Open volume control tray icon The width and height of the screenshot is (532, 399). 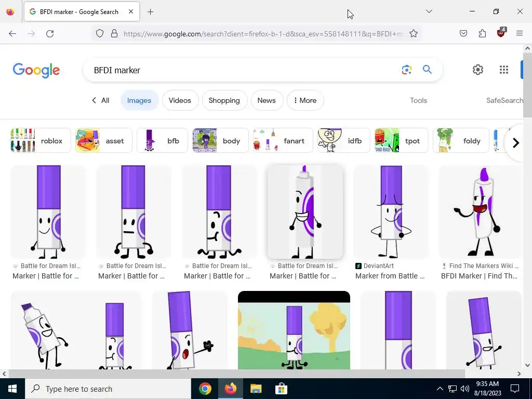point(465,389)
